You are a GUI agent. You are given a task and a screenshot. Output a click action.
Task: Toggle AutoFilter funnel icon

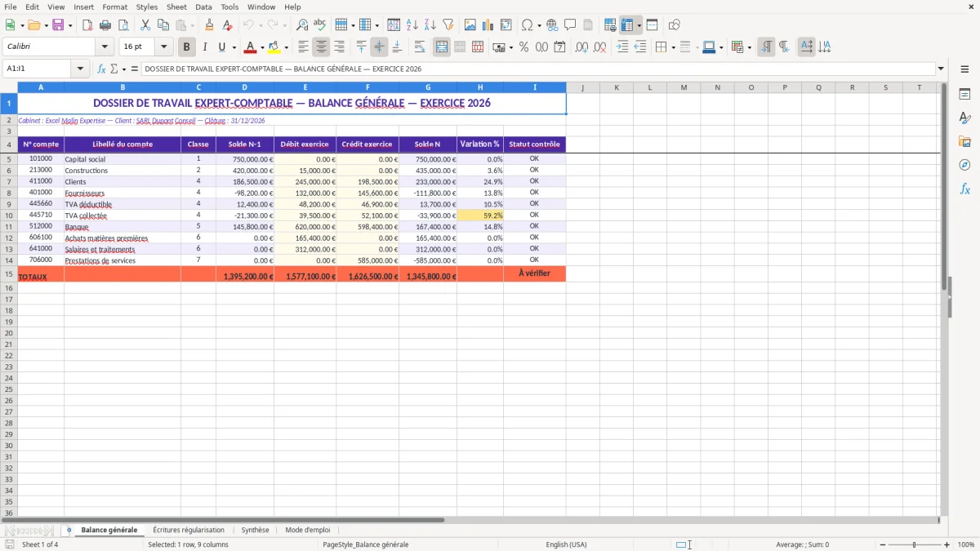pos(448,25)
